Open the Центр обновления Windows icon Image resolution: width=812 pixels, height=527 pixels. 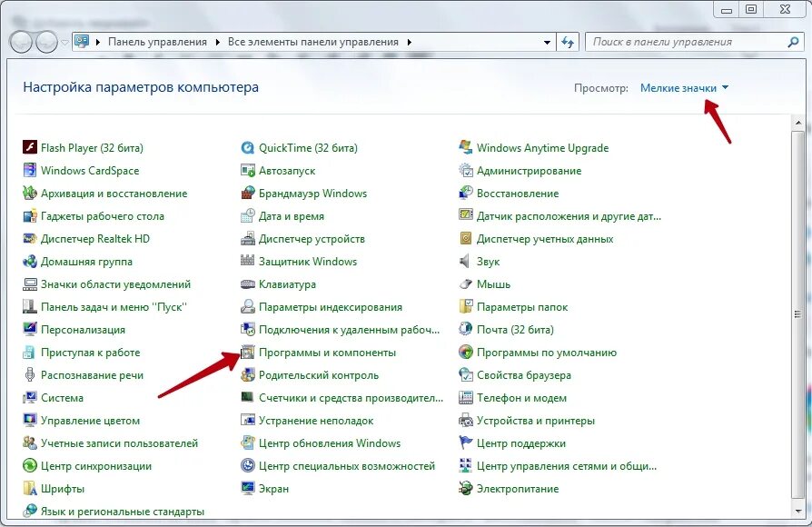point(248,443)
